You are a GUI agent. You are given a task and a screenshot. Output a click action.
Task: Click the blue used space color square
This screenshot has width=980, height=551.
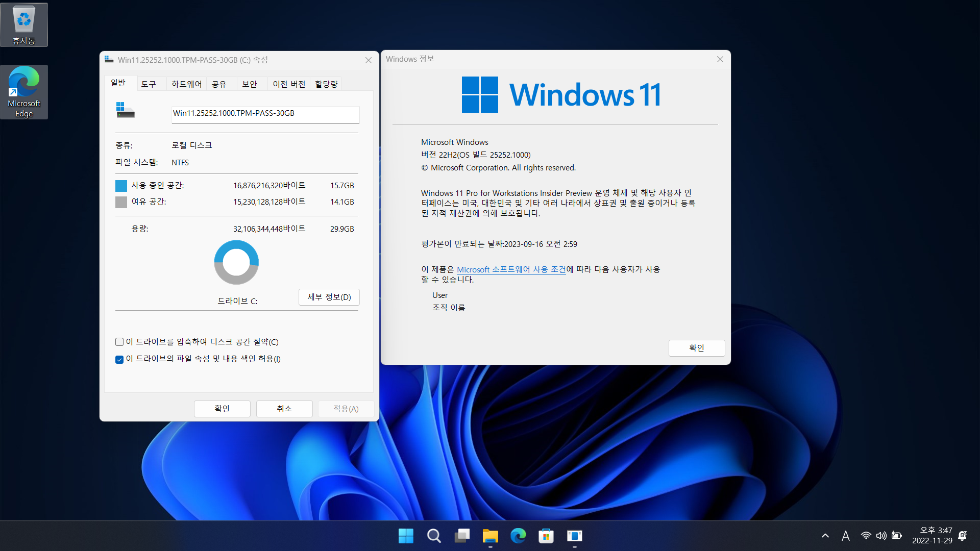pos(121,186)
